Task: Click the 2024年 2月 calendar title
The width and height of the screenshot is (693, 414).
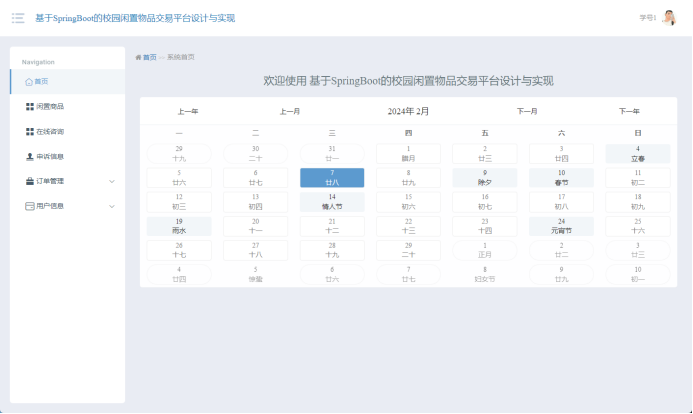Action: tap(408, 111)
